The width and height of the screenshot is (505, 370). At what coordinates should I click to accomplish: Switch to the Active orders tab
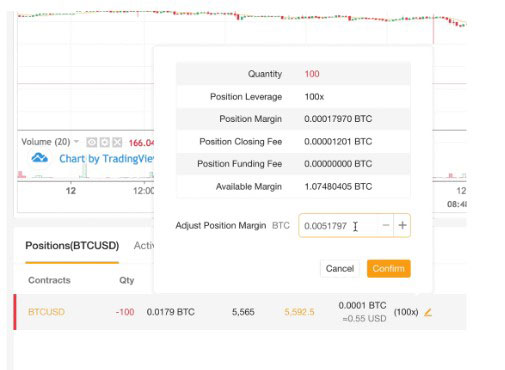click(144, 246)
